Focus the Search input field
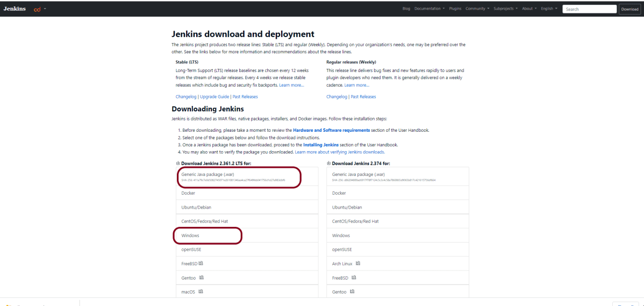This screenshot has width=644, height=306. point(589,9)
